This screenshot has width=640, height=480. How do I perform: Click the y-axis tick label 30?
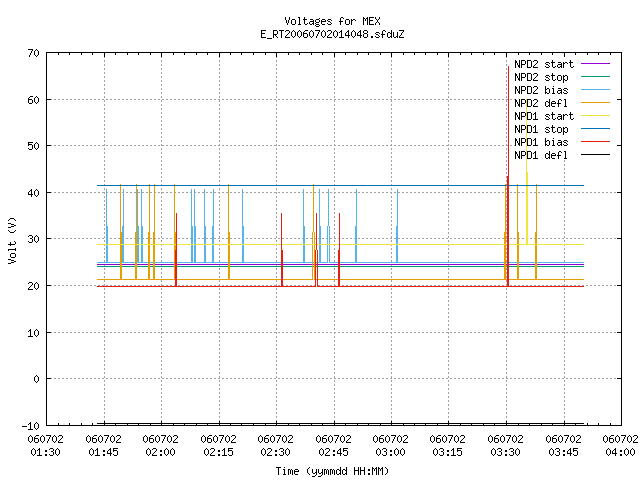(33, 239)
